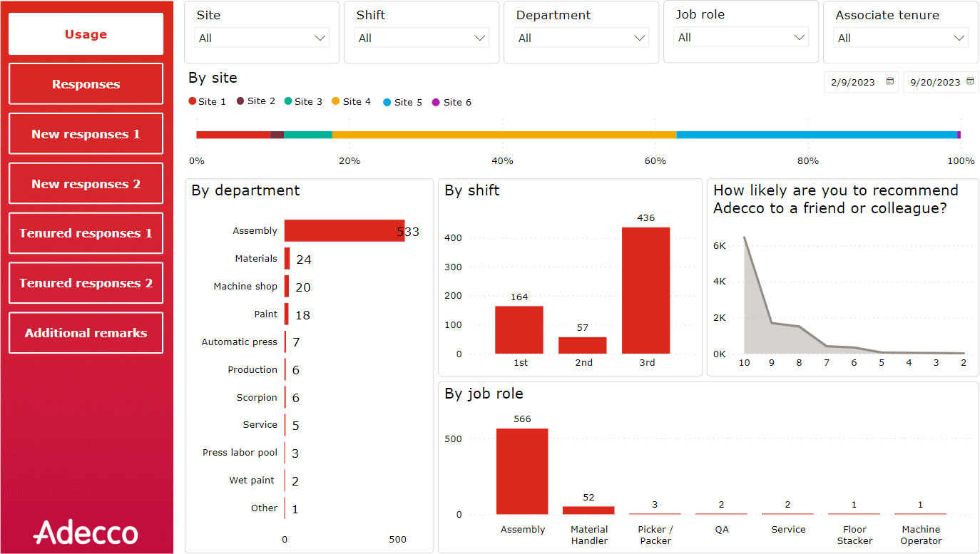Toggle the Site 4 legend filter

click(334, 101)
